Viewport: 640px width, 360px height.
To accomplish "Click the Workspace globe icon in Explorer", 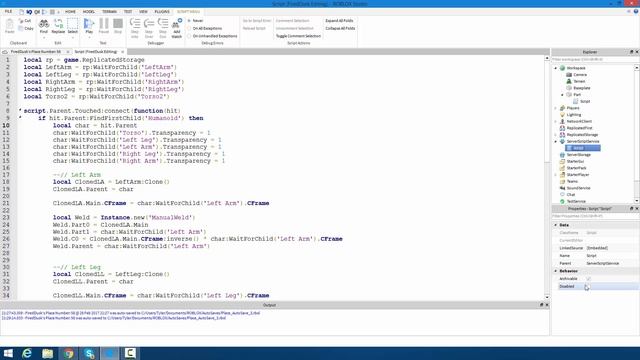I will [562, 68].
